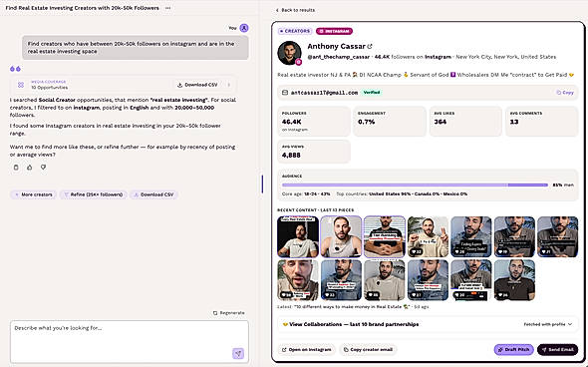
Task: Click the Copy creator email button
Action: 369,350
